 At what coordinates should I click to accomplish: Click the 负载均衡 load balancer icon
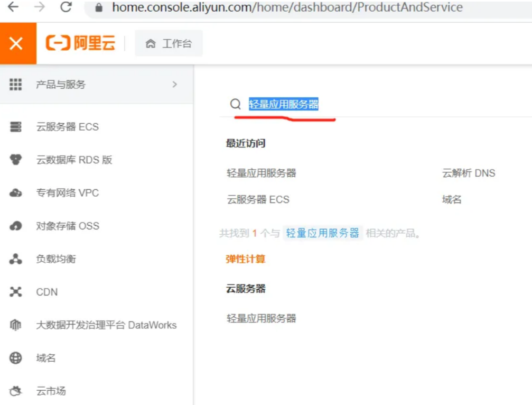click(x=16, y=259)
